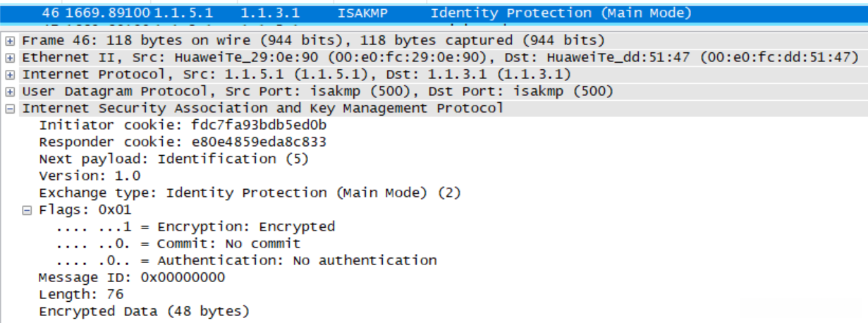Select the Encryption: Encrypted flag line
Screen dimensions: 868x323
(x=195, y=226)
